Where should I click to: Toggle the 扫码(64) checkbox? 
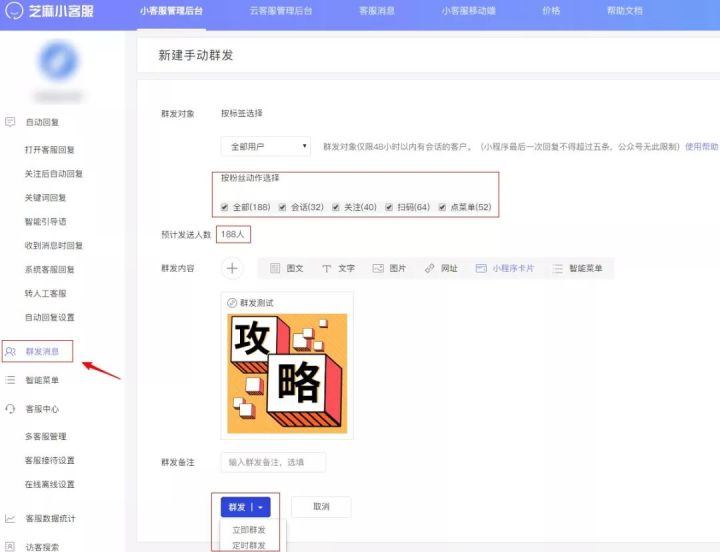tap(389, 207)
